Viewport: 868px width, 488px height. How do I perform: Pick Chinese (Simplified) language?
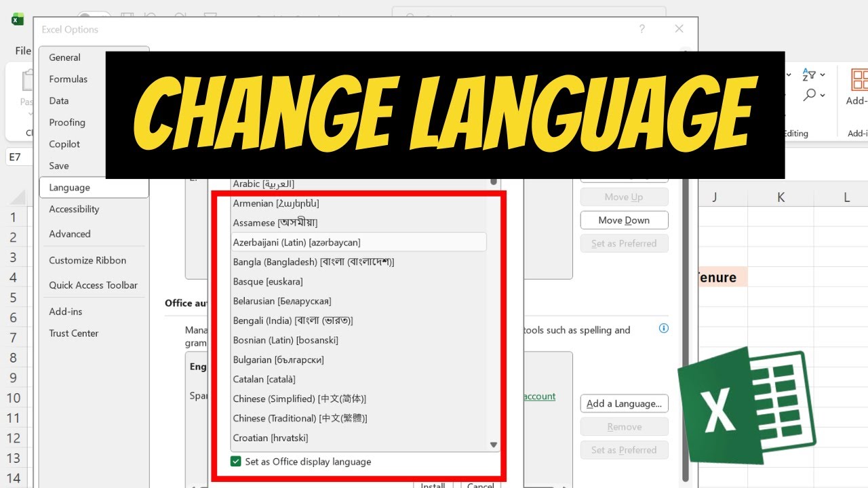358,399
